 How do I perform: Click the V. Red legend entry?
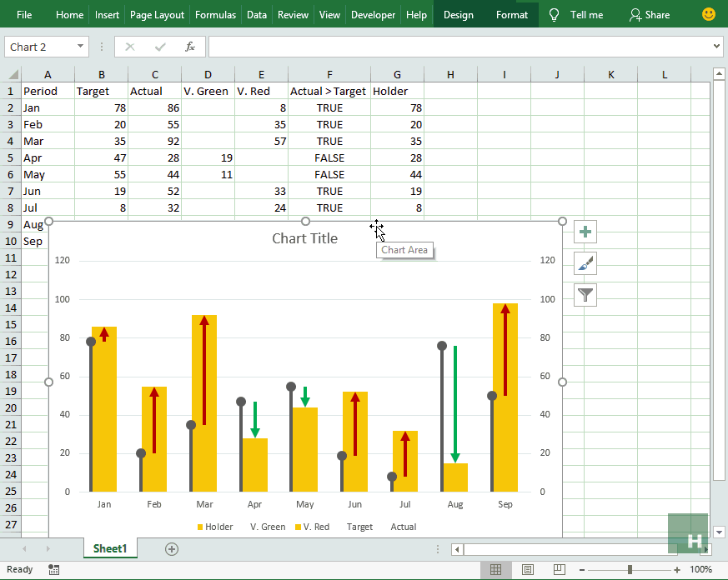pyautogui.click(x=313, y=527)
